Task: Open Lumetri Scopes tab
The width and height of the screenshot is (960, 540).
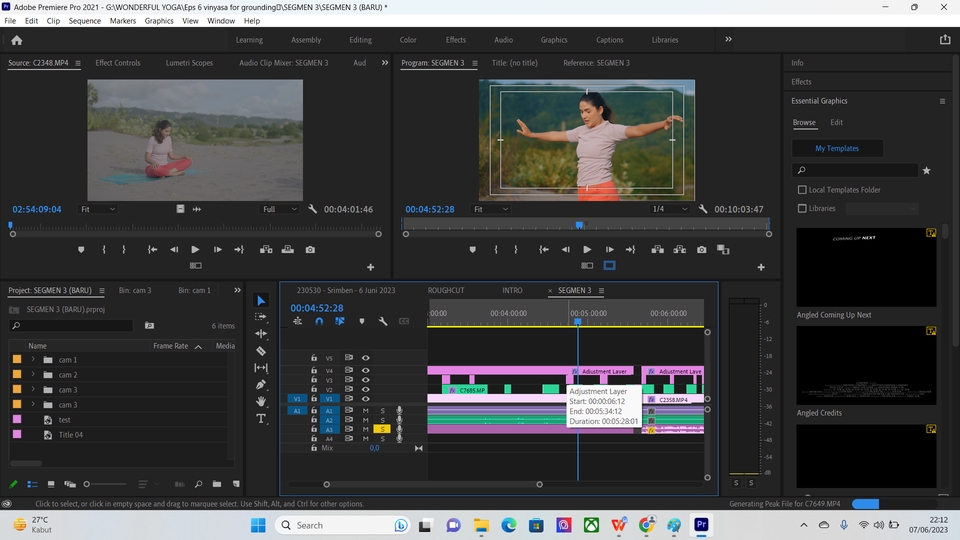Action: (x=189, y=63)
